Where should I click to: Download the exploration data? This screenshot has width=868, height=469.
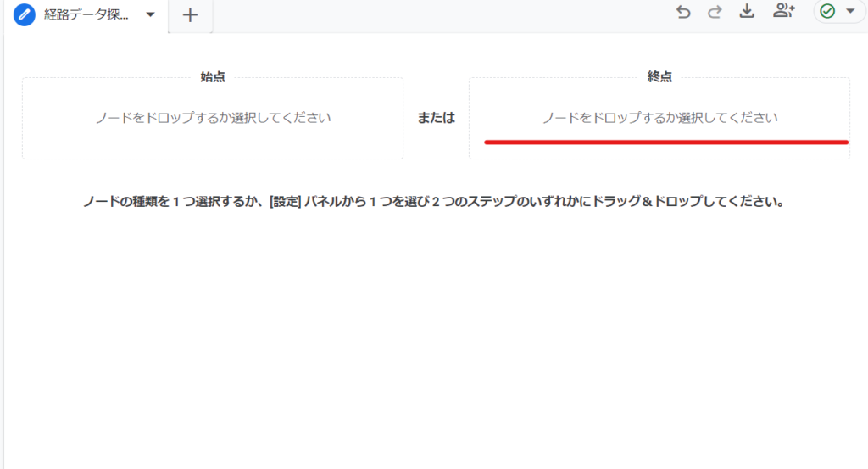(x=747, y=11)
